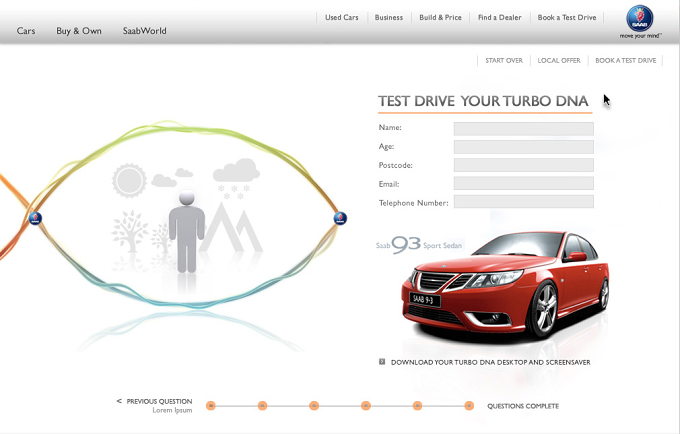Click the Postcode input field
680x434 pixels.
pyautogui.click(x=524, y=165)
